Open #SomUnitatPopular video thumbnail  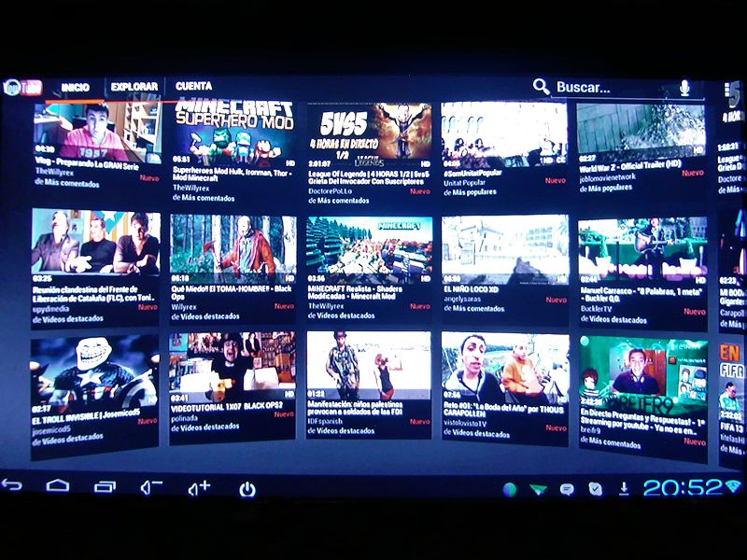click(x=504, y=133)
